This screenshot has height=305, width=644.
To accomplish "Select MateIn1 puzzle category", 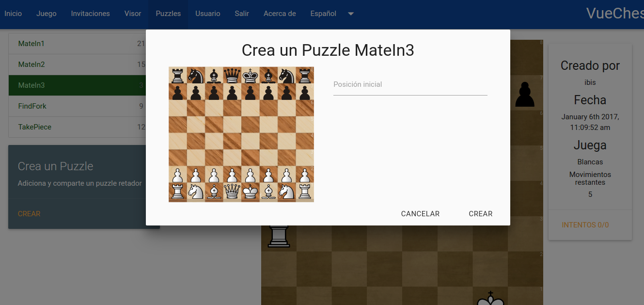I will click(77, 44).
